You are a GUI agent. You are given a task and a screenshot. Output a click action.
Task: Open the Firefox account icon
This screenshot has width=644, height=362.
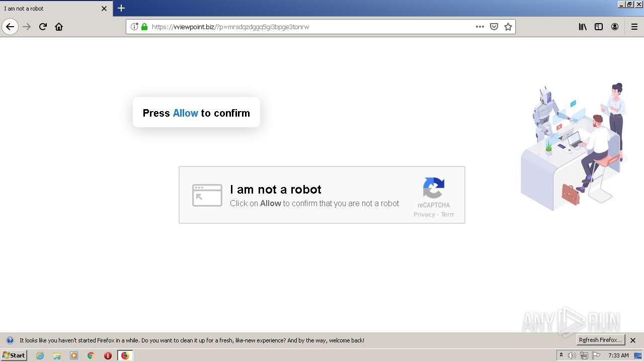pos(615,27)
